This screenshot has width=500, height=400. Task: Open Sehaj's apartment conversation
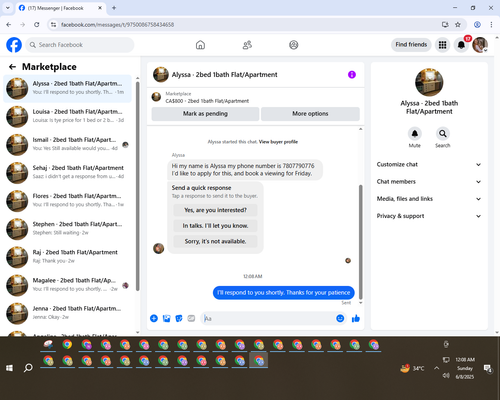pos(68,173)
